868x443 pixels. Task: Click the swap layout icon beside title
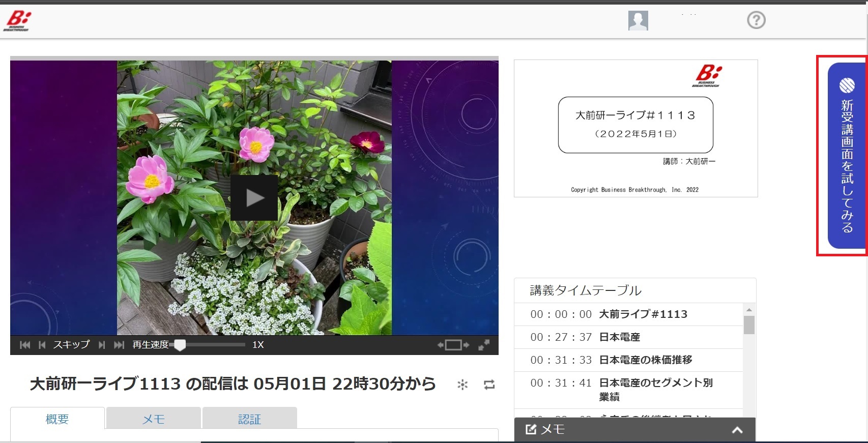[489, 385]
